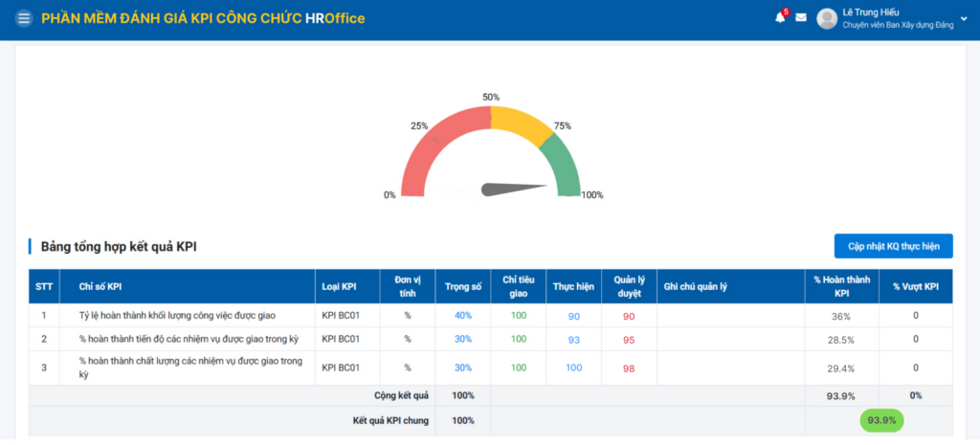This screenshot has width=980, height=445.
Task: Click the Cập nhật KQ thực hiện button
Action: click(x=893, y=246)
